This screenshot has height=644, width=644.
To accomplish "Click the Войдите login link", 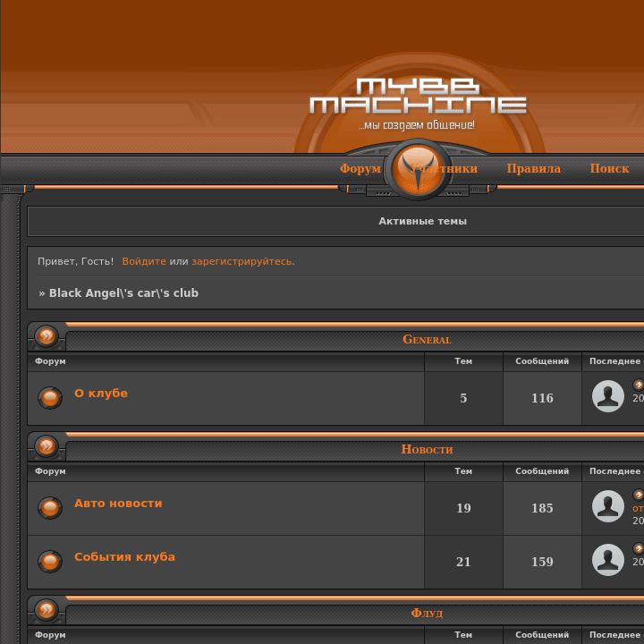I will tap(144, 261).
